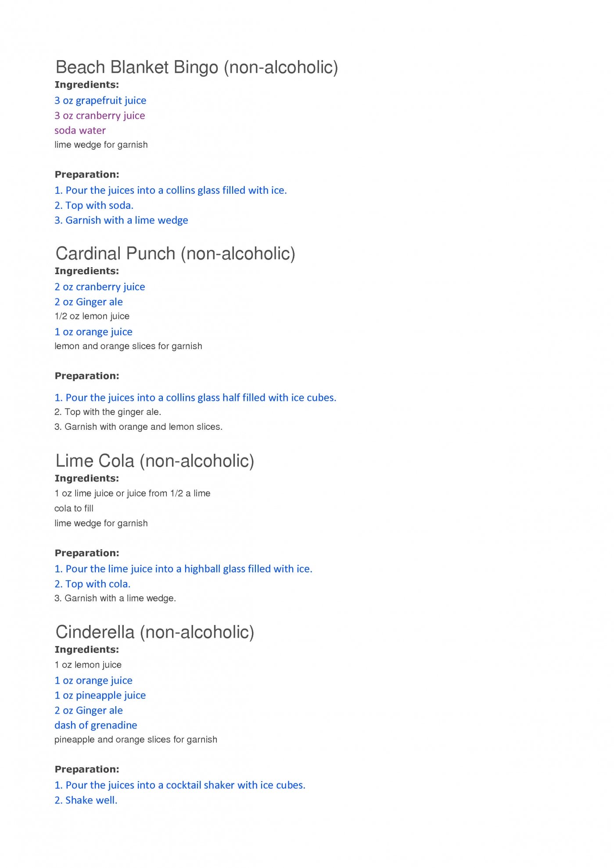
Task: Click the '2. Shake well.' link
Action: point(86,800)
